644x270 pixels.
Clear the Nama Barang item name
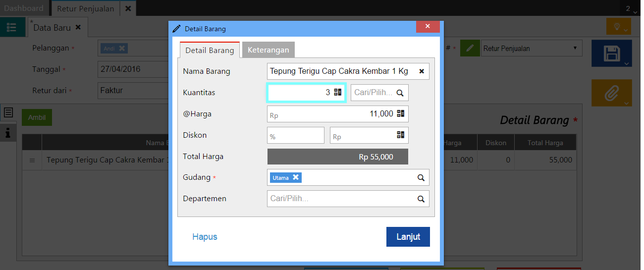click(x=422, y=71)
